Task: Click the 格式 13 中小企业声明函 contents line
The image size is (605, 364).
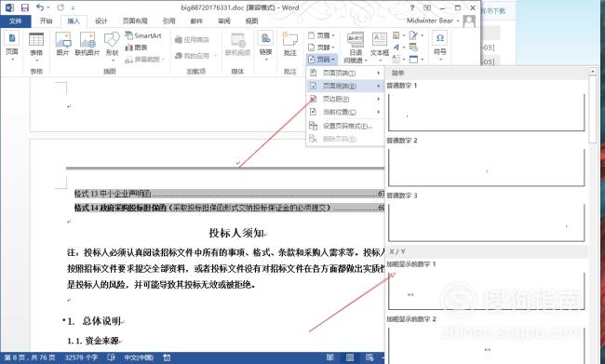Action: point(229,194)
